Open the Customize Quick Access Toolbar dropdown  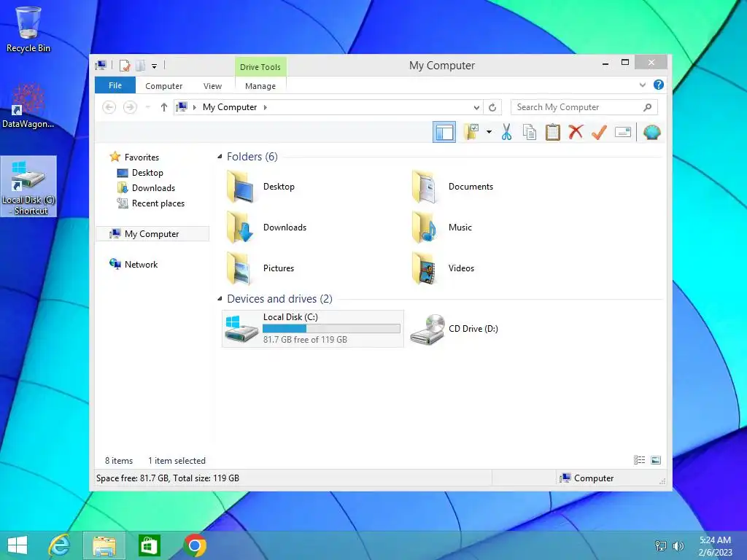(x=155, y=66)
